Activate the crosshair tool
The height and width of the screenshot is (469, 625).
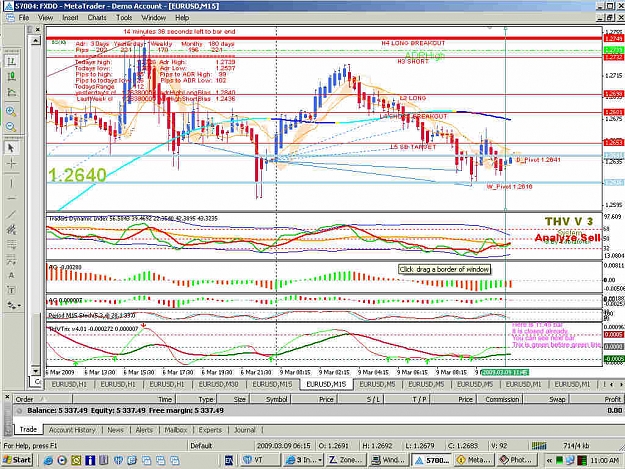coord(11,163)
